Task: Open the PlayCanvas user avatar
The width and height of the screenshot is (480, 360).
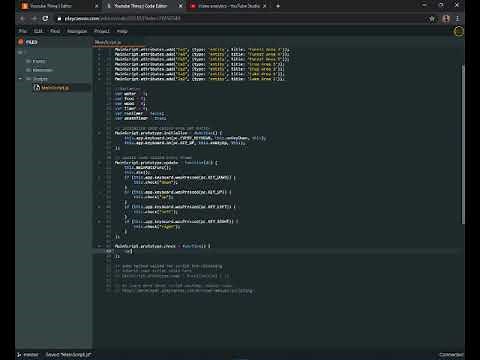Action: pyautogui.click(x=459, y=31)
